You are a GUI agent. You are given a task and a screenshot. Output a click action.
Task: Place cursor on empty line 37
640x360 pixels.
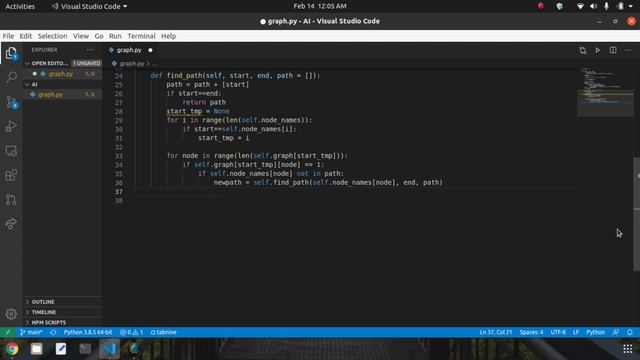(x=355, y=191)
